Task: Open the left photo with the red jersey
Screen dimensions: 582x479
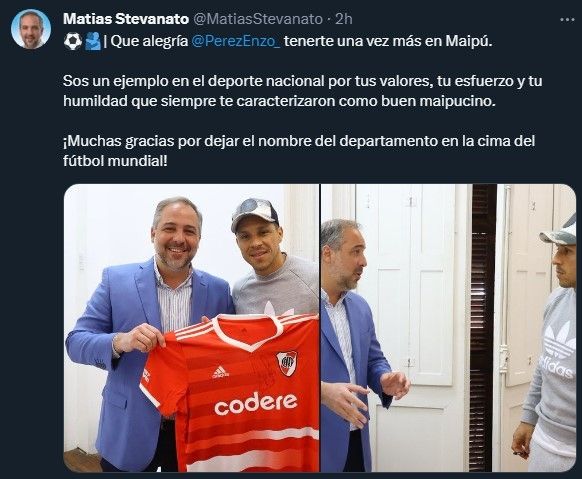Action: [192, 328]
